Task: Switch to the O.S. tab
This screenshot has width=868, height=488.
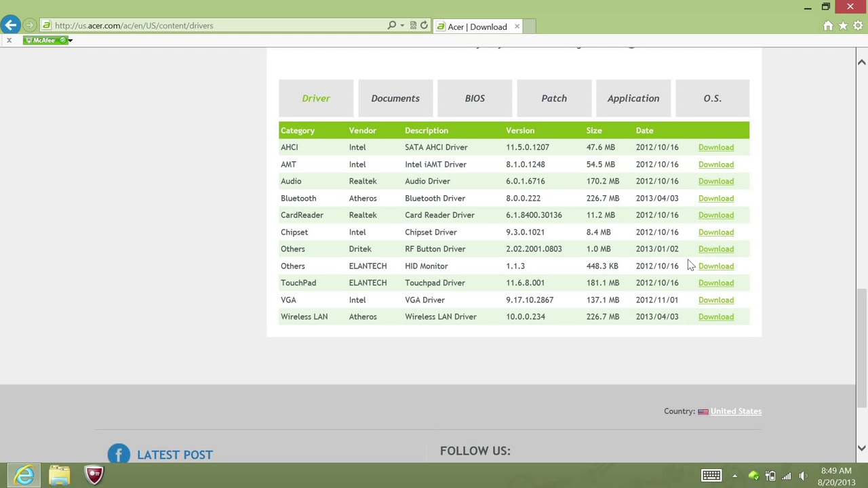Action: (712, 98)
